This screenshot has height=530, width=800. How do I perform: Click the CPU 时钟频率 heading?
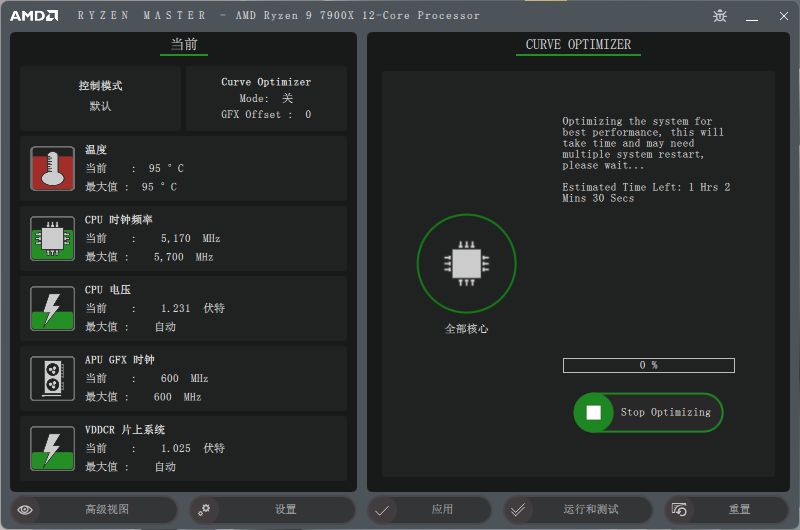click(x=118, y=220)
